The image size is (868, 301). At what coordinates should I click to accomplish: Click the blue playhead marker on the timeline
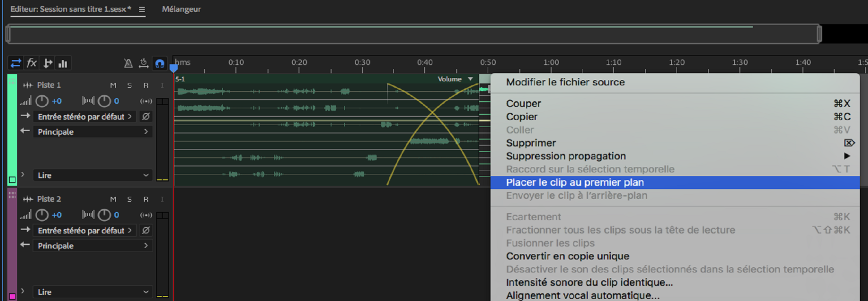[174, 68]
